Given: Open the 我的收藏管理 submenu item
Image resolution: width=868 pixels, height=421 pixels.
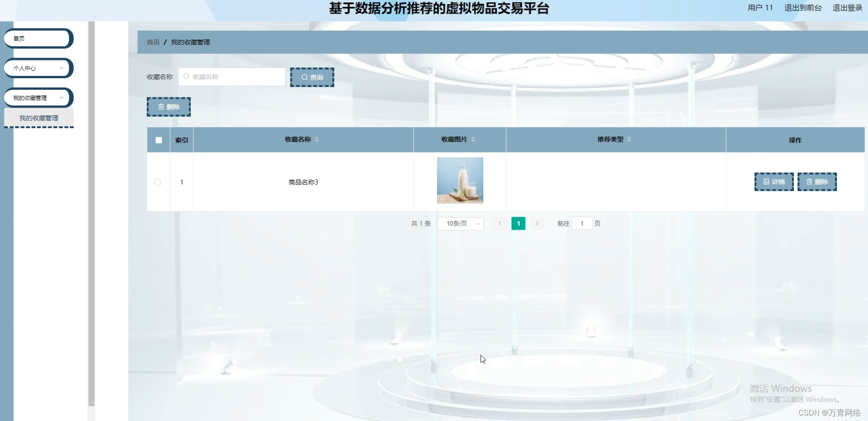Looking at the screenshot, I should [x=39, y=118].
